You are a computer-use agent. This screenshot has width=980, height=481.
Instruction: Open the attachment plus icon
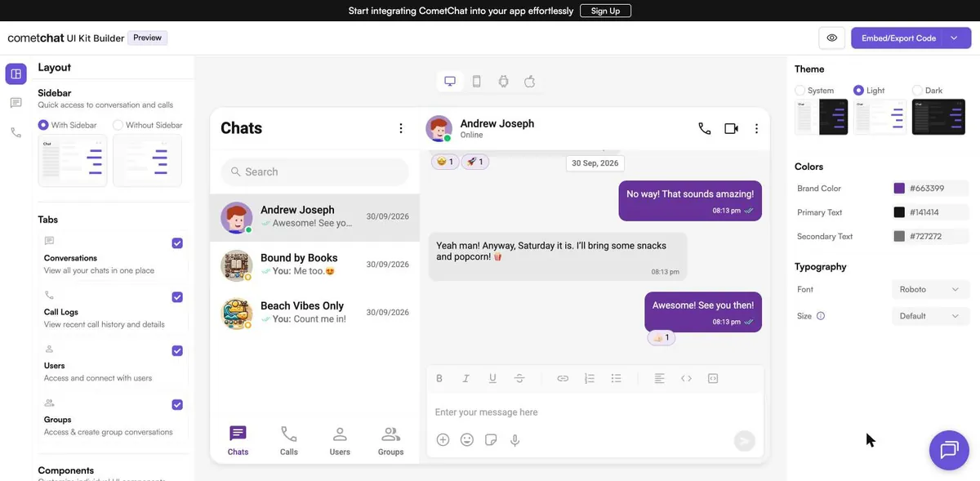[443, 439]
